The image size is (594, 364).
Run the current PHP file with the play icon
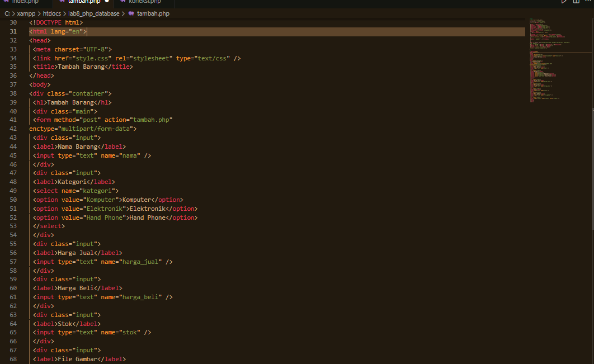(x=564, y=2)
